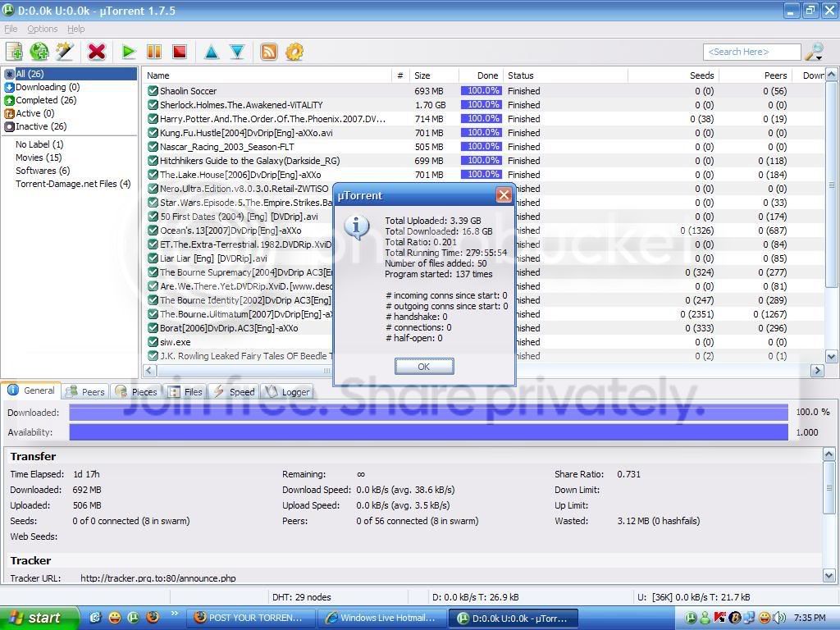The height and width of the screenshot is (630, 840).
Task: Select All (26) category in sidebar
Action: (71, 74)
